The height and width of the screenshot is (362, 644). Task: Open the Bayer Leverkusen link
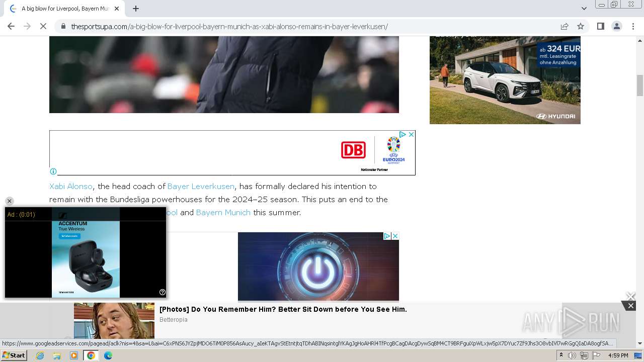[x=201, y=186]
